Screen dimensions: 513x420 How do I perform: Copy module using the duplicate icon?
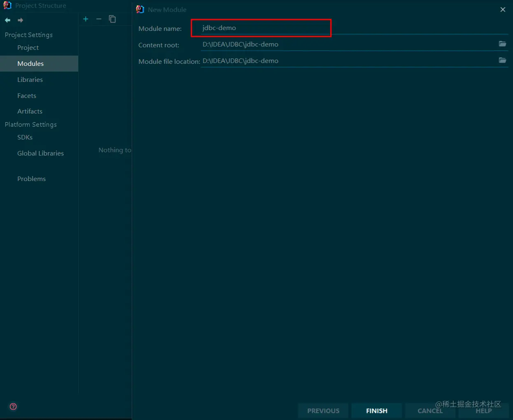(x=112, y=19)
